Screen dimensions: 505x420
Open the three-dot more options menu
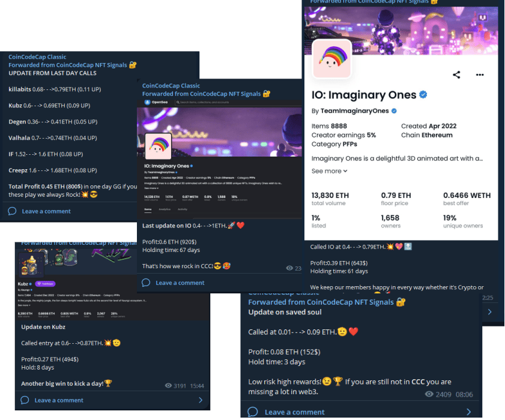coord(480,74)
